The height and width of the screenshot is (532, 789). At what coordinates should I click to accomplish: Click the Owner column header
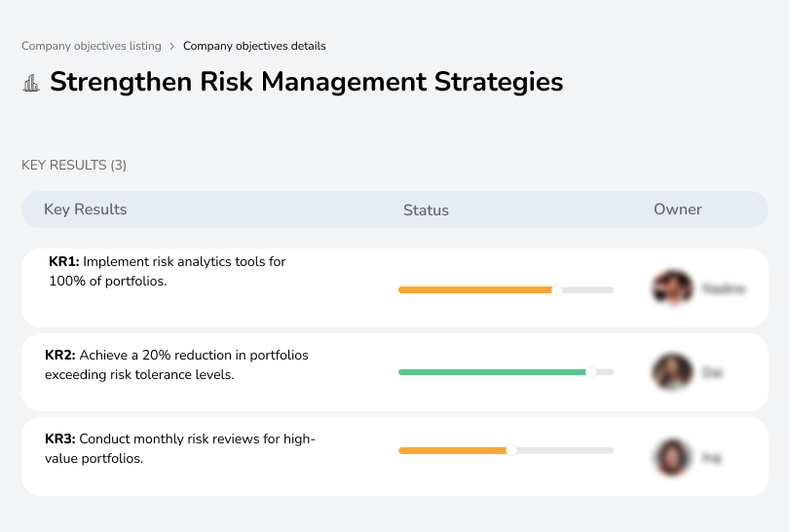[x=677, y=209]
